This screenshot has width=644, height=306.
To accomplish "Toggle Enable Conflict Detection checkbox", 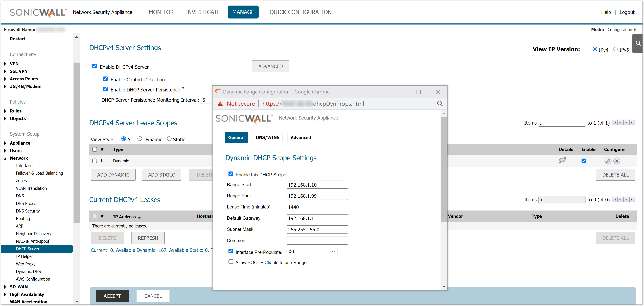I will tap(105, 79).
